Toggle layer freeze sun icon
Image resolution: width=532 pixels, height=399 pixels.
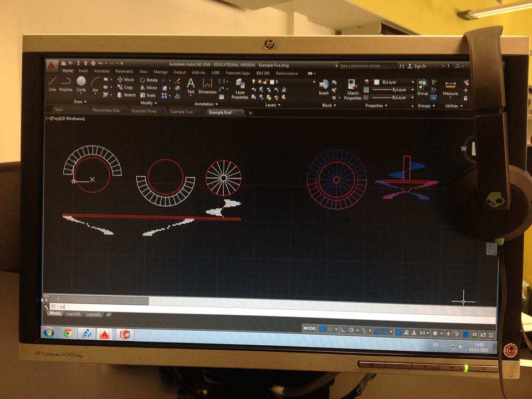pyautogui.click(x=259, y=81)
